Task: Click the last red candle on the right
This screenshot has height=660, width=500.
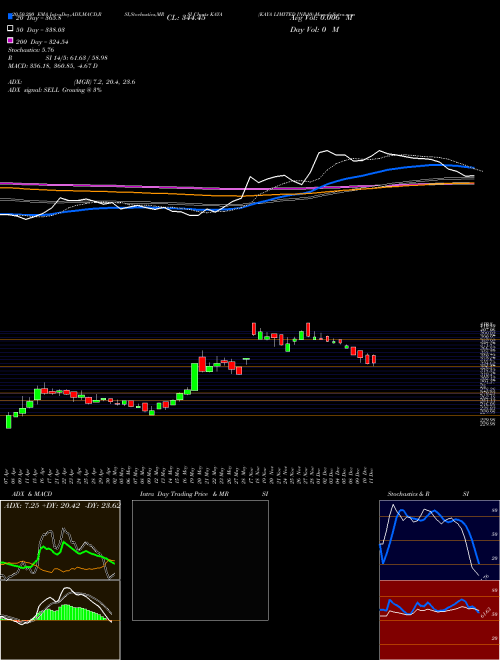Action: (374, 359)
